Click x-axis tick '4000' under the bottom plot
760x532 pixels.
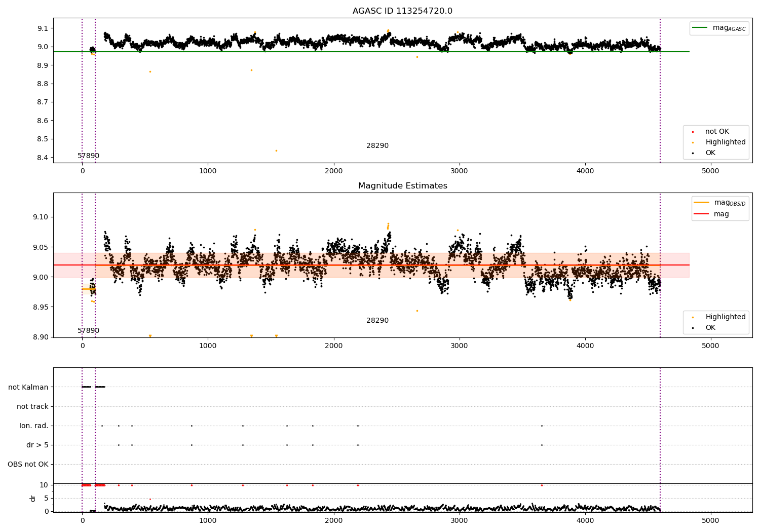click(585, 521)
